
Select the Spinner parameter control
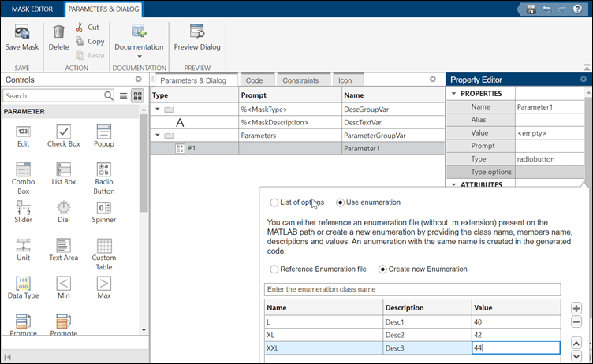pyautogui.click(x=103, y=212)
